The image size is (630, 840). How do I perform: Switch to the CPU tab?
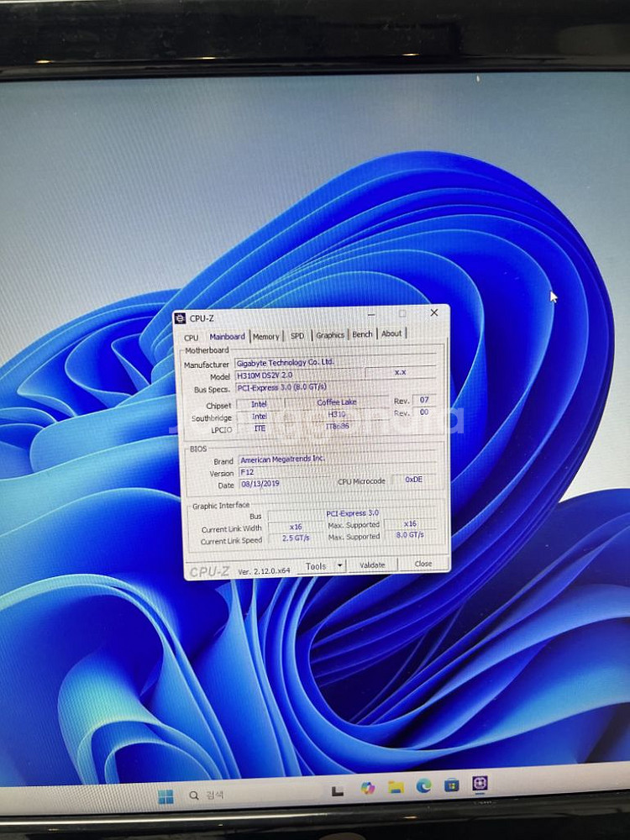[x=192, y=338]
